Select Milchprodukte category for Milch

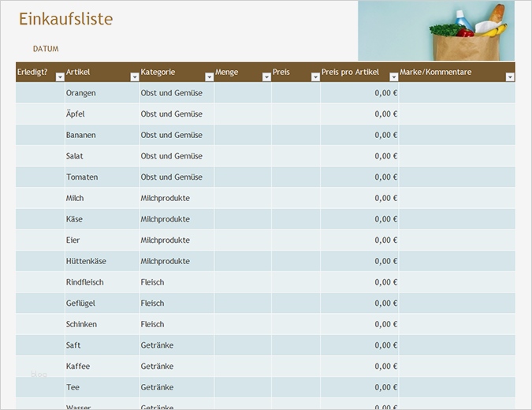(177, 198)
